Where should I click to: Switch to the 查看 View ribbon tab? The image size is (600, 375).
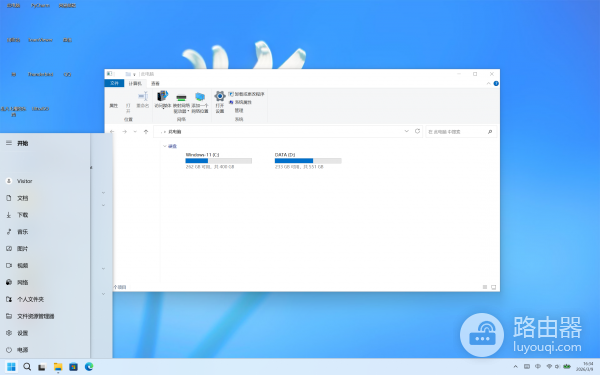155,83
